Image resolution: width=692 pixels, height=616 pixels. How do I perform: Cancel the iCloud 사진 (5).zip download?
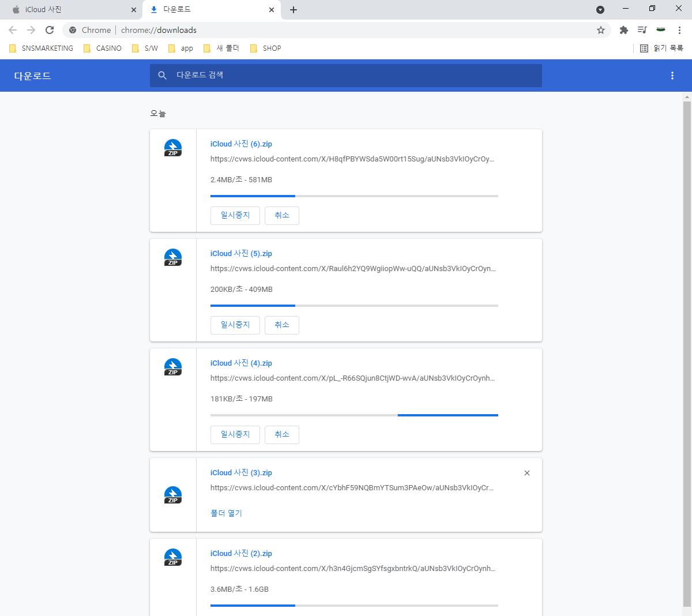(282, 325)
